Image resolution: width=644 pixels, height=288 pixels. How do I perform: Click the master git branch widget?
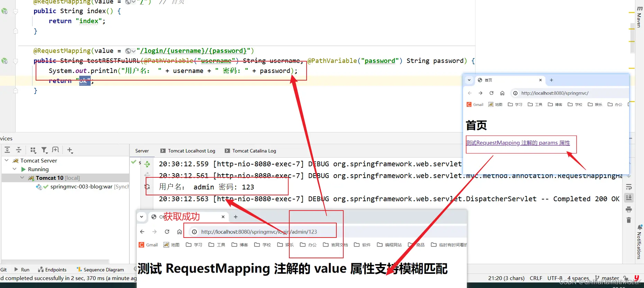[607, 278]
